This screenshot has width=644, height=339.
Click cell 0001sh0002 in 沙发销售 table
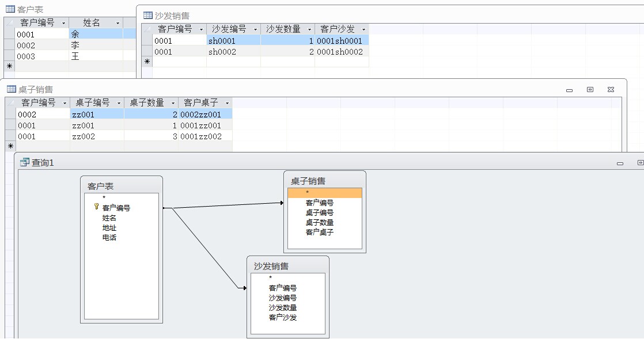(x=342, y=52)
